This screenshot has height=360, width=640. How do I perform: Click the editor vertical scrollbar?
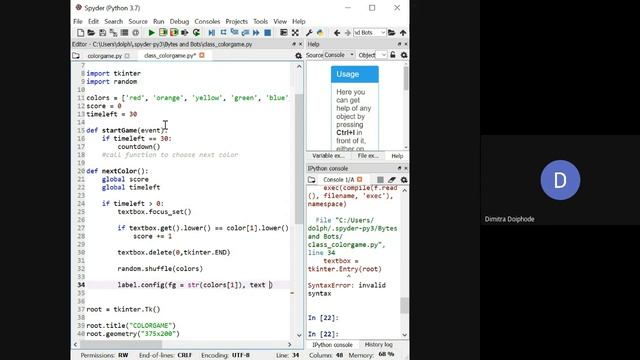pos(299,159)
